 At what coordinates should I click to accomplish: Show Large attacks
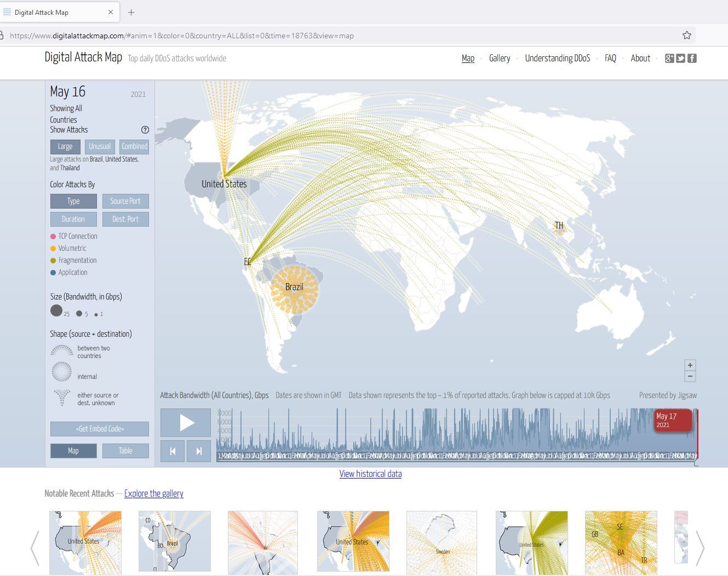coord(65,147)
